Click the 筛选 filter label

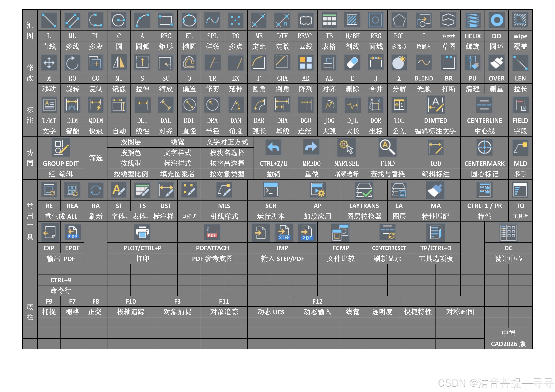96,158
